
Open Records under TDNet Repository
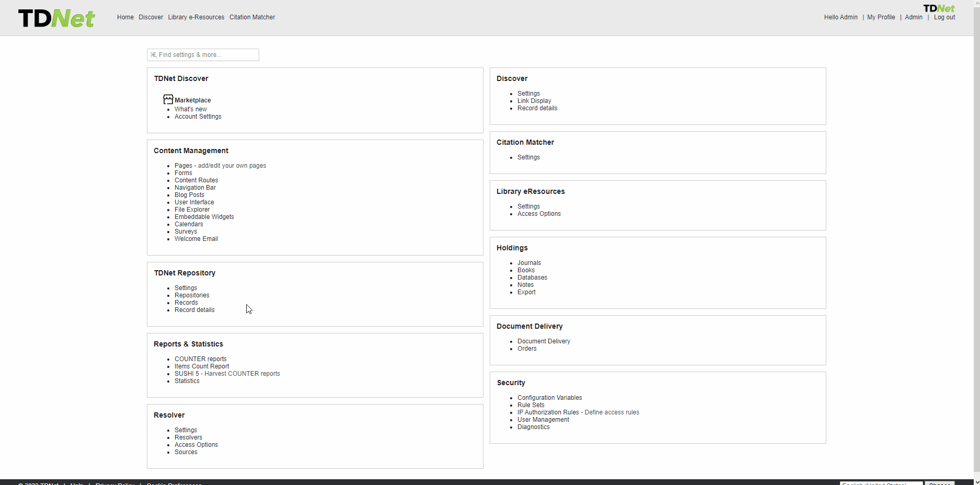tap(186, 303)
